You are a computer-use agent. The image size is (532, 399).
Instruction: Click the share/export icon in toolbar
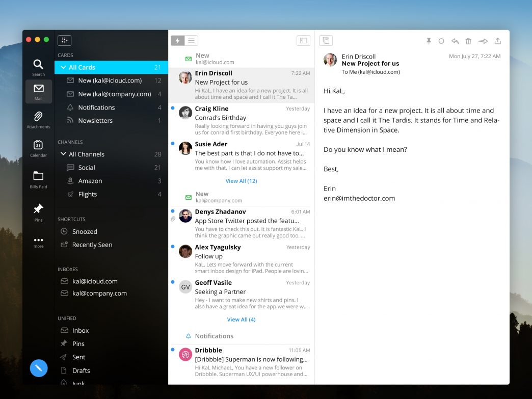[x=498, y=41]
